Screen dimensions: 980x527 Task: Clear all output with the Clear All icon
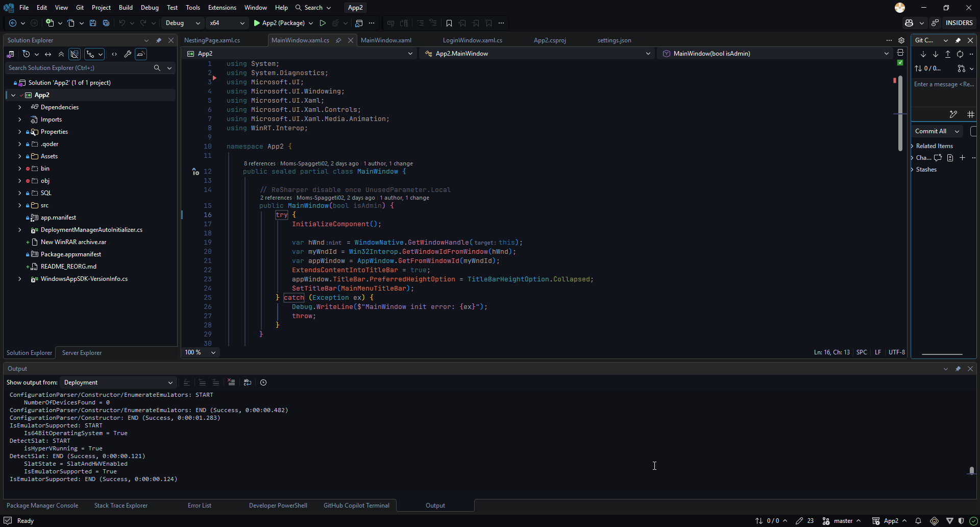tap(231, 382)
